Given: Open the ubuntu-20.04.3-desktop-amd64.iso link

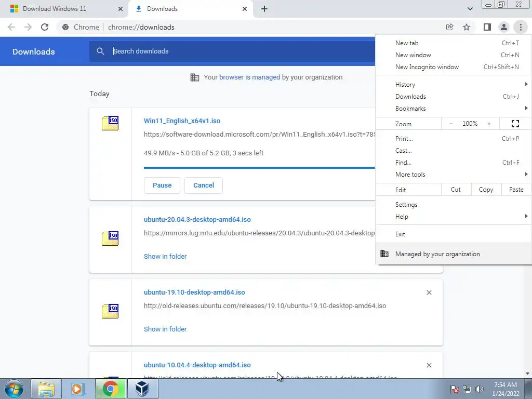Looking at the screenshot, I should 197,220.
